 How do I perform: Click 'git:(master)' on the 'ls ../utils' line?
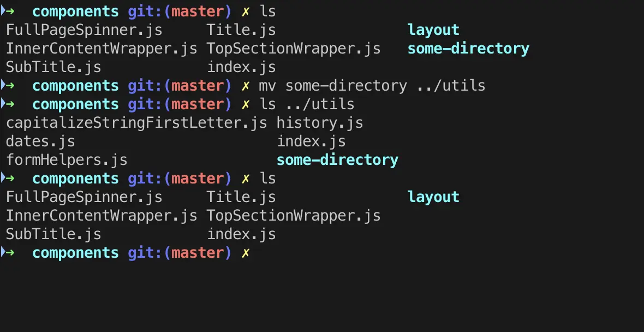[x=180, y=104]
